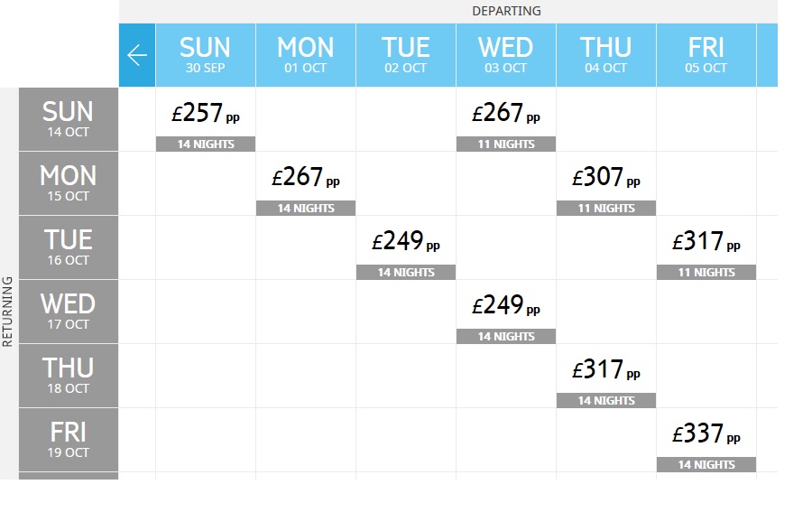Select Tuesday 02 Oct £249 pp fare

[406, 247]
